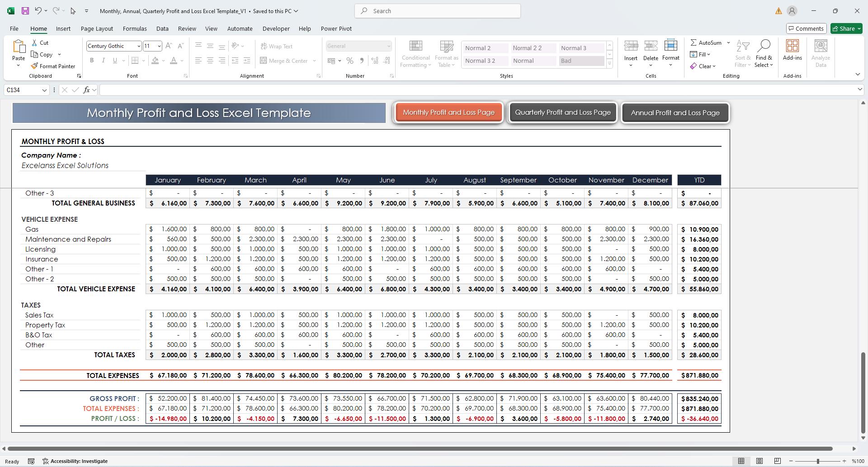868x467 pixels.
Task: Set Align Right alignment
Action: click(x=222, y=61)
